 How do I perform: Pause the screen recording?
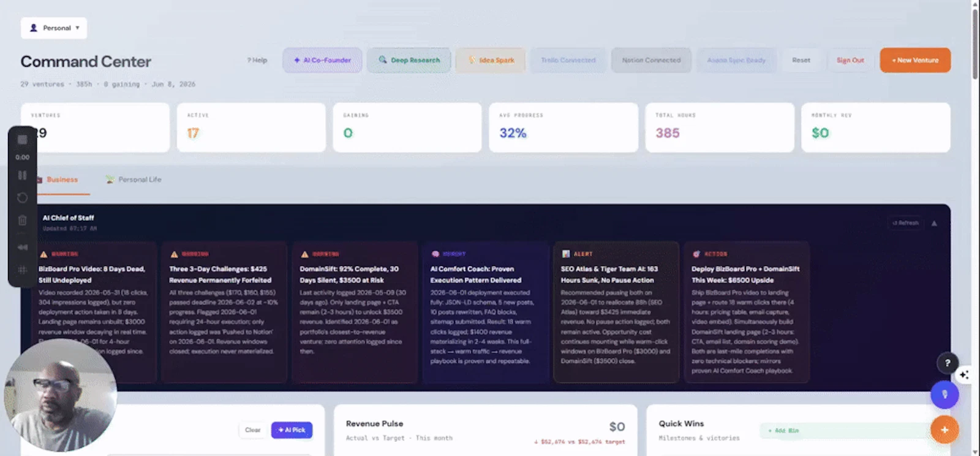tap(22, 175)
